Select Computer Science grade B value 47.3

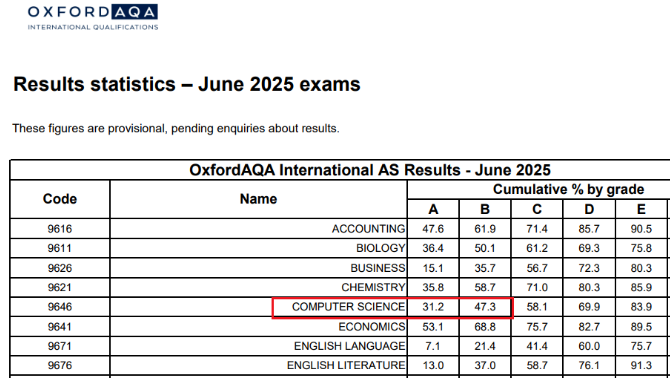coord(485,307)
